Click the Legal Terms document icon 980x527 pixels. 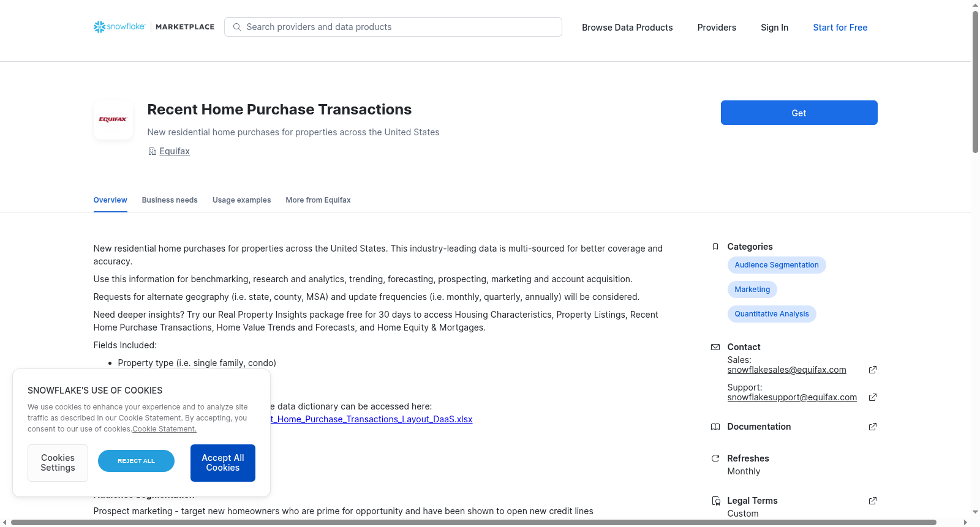pyautogui.click(x=715, y=501)
